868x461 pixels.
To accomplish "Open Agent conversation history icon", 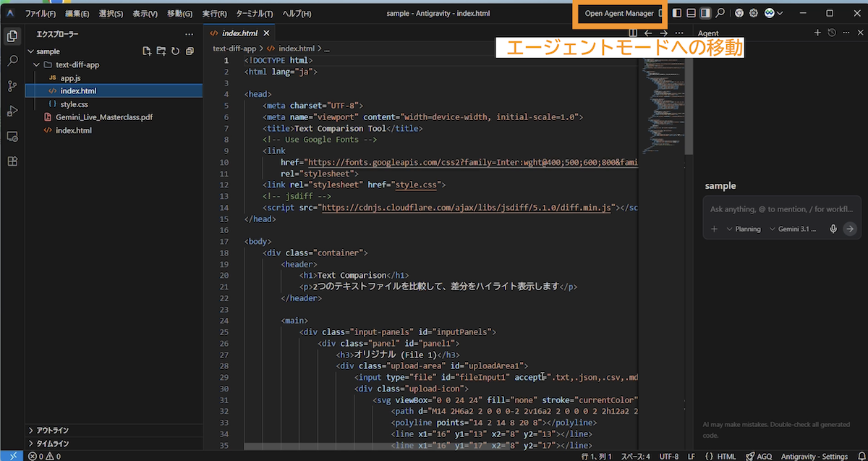I will (832, 33).
